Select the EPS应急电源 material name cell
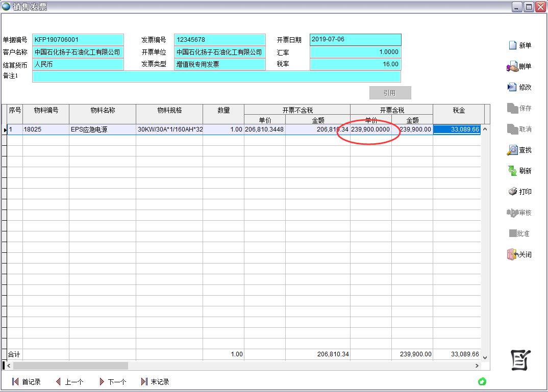The height and width of the screenshot is (392, 548). (102, 129)
